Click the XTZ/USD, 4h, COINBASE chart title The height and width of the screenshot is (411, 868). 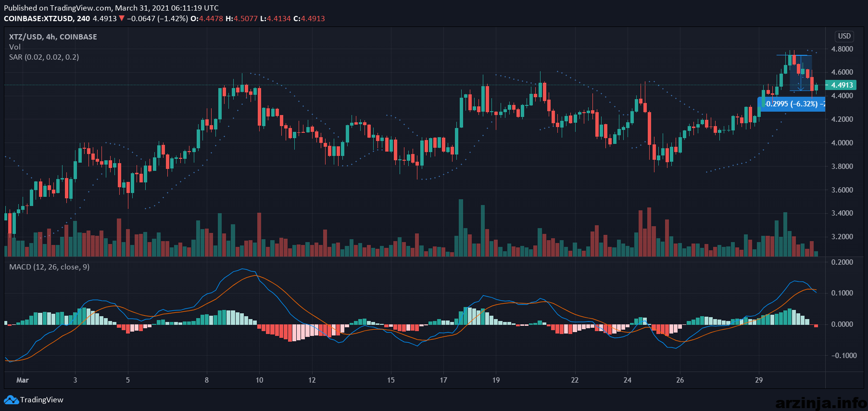(53, 37)
